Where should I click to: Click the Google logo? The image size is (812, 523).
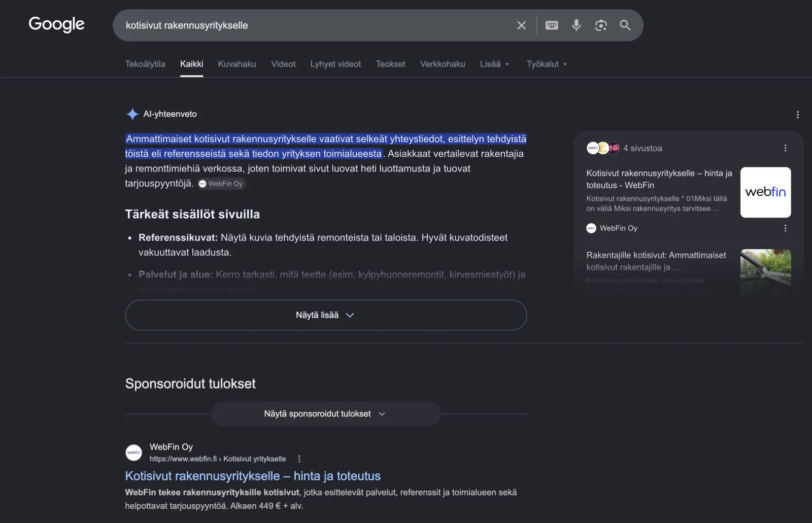point(56,24)
